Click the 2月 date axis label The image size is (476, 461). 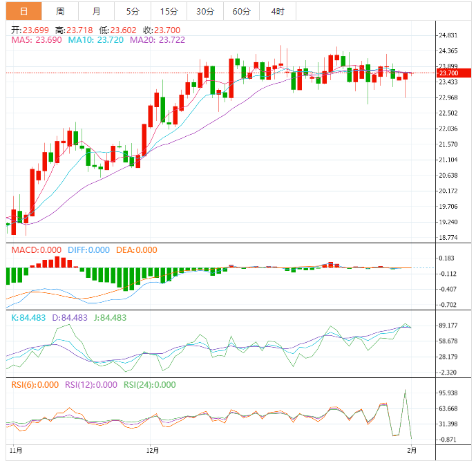pyautogui.click(x=412, y=451)
